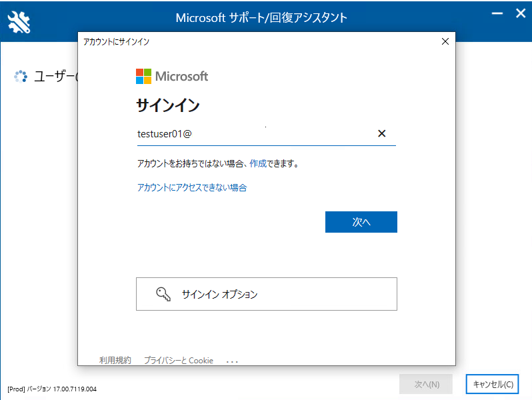Click the key icon in the sign-in options box

coord(163,294)
